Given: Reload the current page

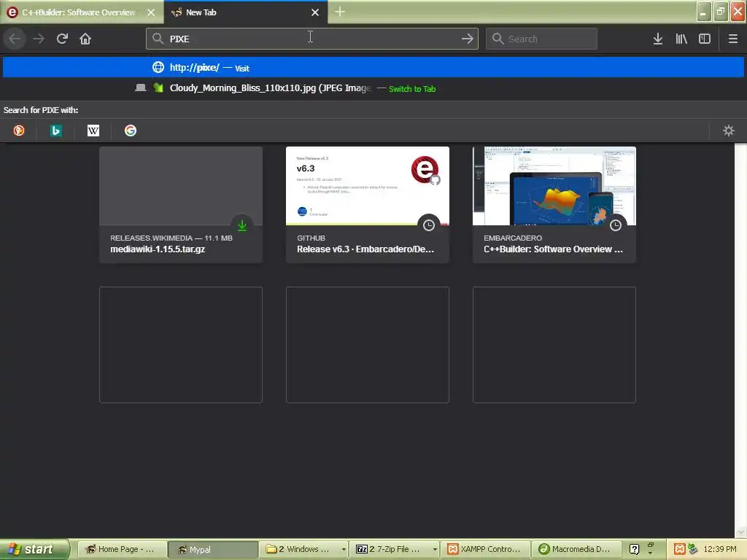Looking at the screenshot, I should tap(62, 39).
